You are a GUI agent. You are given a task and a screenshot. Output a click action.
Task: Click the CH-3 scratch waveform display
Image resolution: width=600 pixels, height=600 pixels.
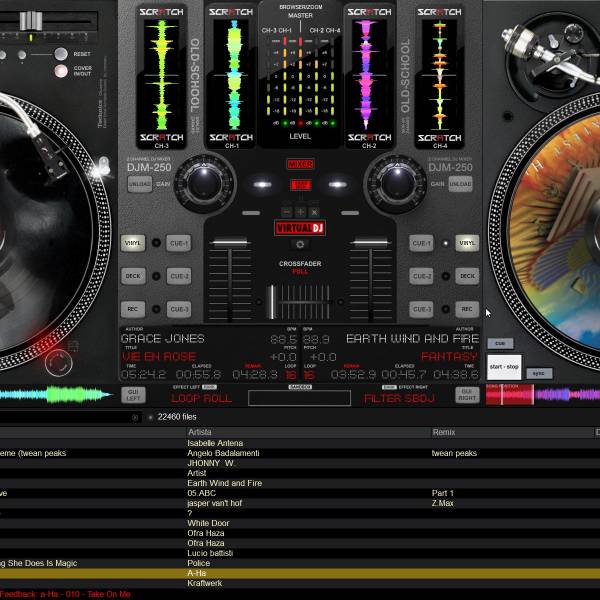coord(161,75)
